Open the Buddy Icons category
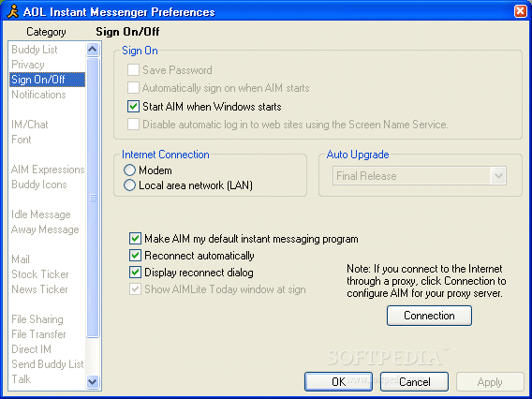532x399 pixels. coord(39,185)
